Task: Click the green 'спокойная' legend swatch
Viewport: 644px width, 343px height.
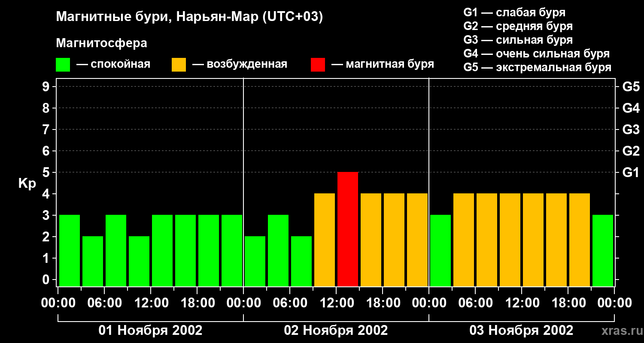Action: (x=63, y=65)
